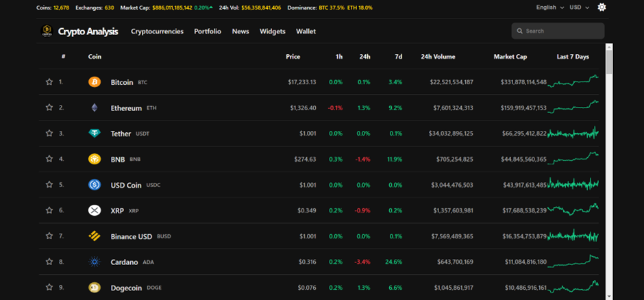Open the Ethereum coin page link
The width and height of the screenshot is (644, 300).
pyautogui.click(x=126, y=108)
